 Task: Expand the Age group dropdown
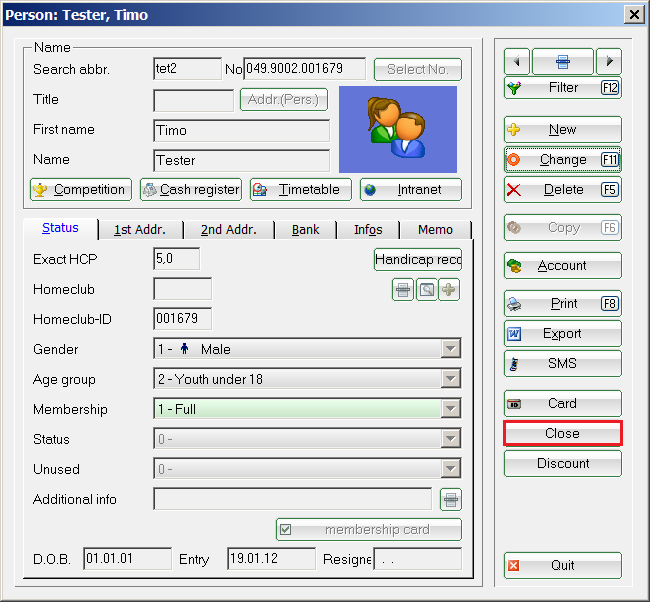(x=450, y=379)
